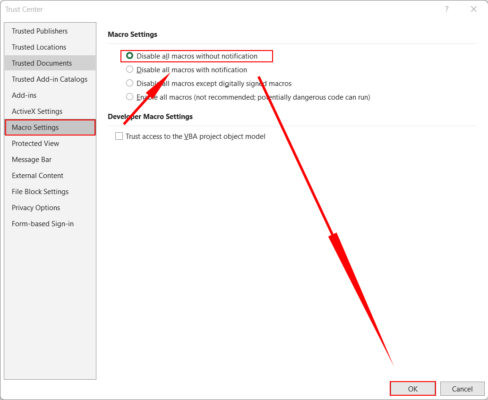Open Trusted Locations section
Image resolution: width=488 pixels, height=400 pixels.
[x=50, y=47]
